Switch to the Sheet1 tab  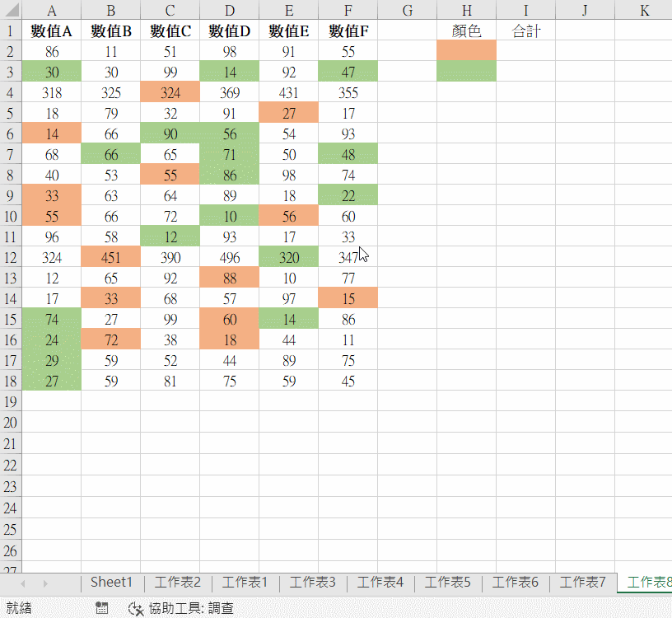[111, 583]
